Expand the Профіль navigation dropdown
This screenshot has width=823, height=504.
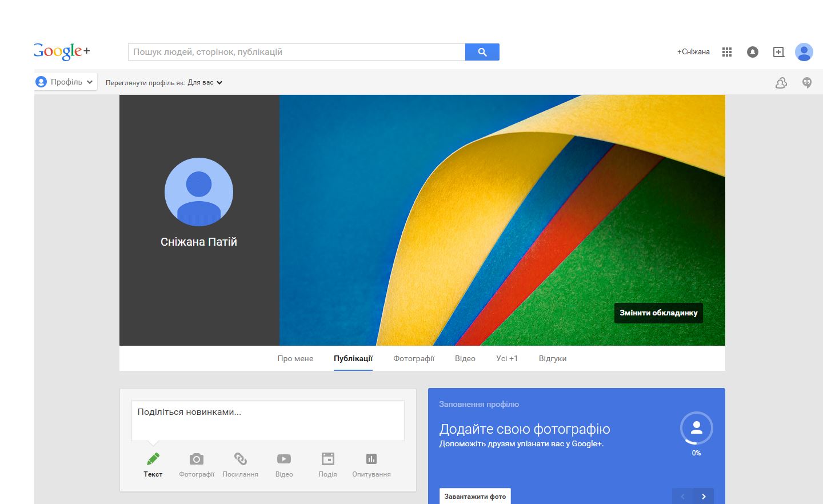coord(65,82)
